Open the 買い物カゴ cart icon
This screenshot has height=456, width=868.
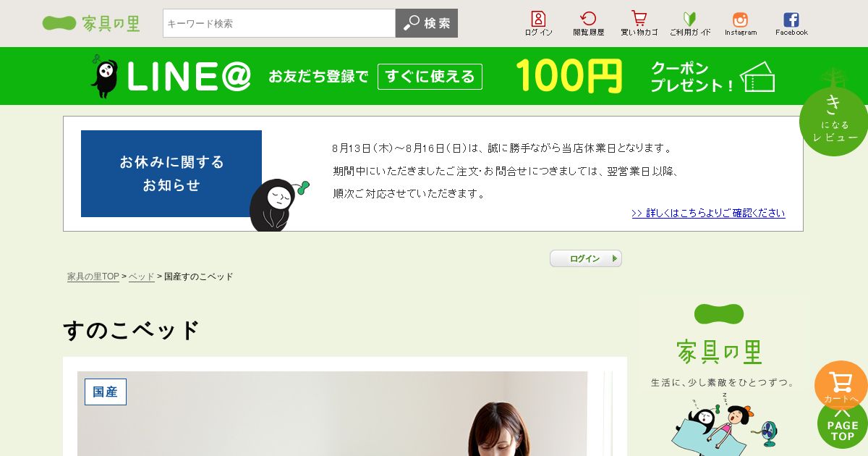point(639,23)
